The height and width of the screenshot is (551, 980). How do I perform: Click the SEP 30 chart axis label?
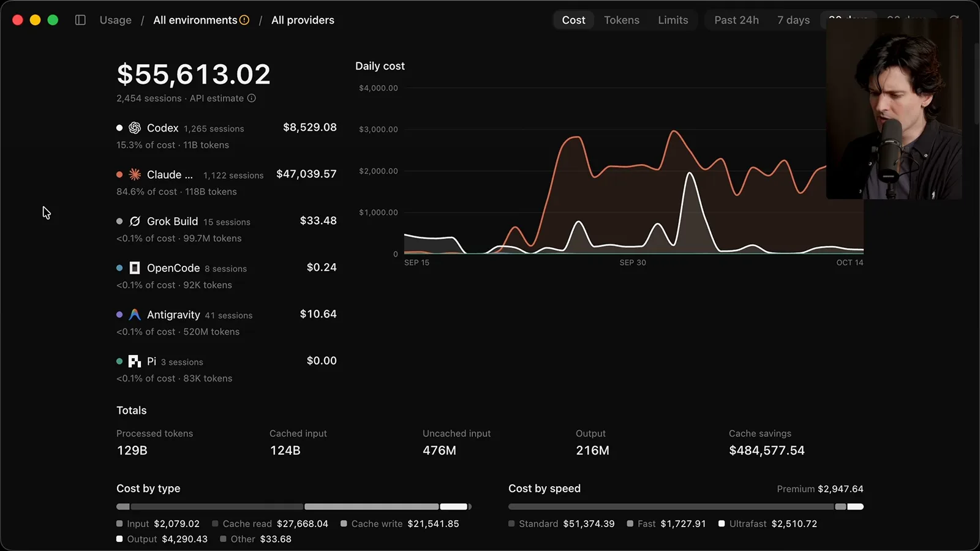tap(633, 263)
